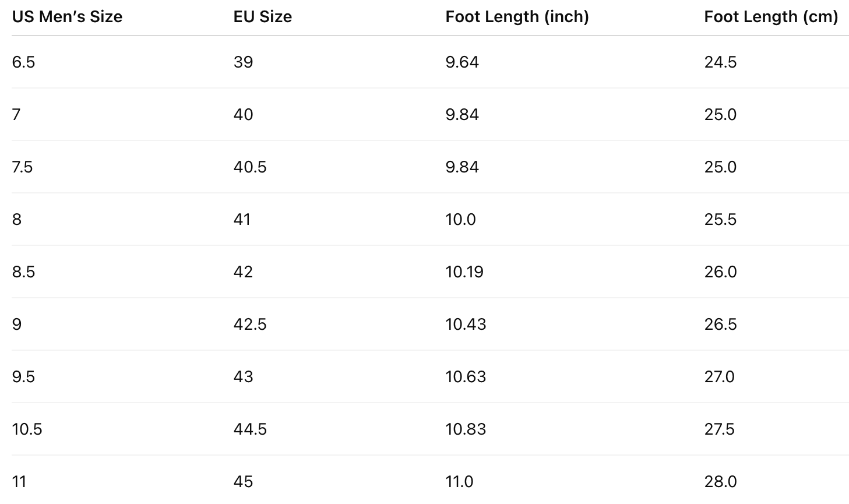The height and width of the screenshot is (504, 849).
Task: Click the 9.64 inch cell
Action: point(462,62)
